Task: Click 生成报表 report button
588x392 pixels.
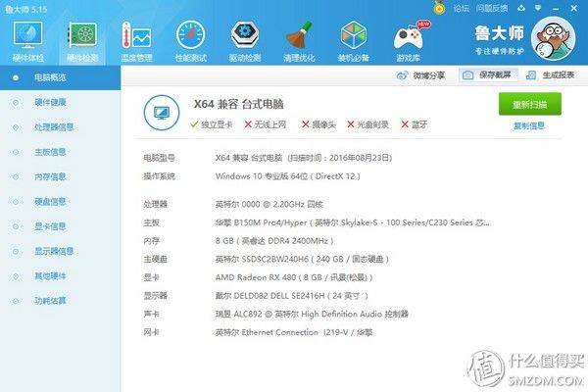Action: (x=551, y=75)
